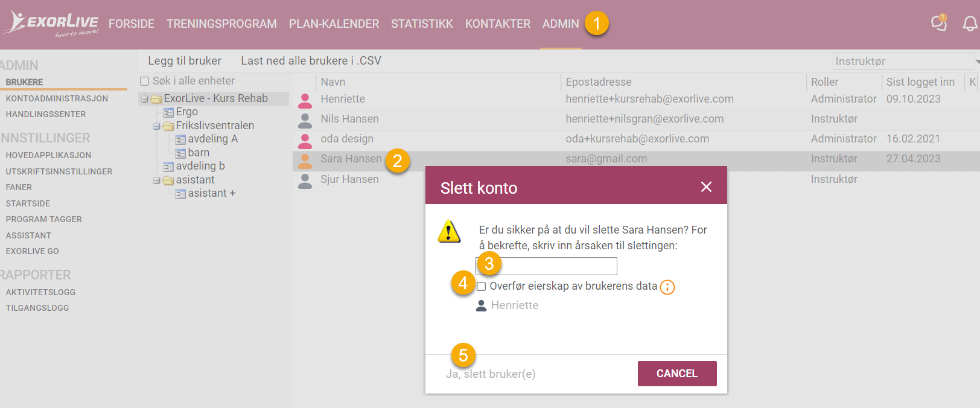
Task: Click the avdeling A department icon
Action: point(180,139)
